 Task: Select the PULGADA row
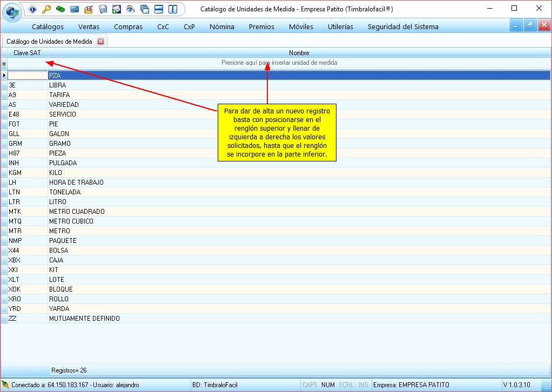coord(275,163)
